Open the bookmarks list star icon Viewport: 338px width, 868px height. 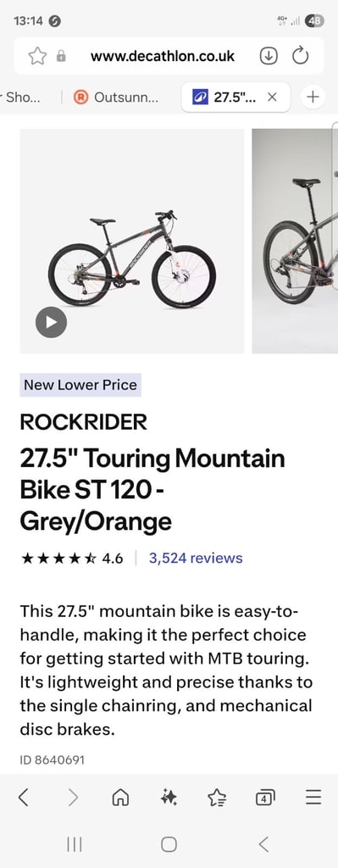(x=217, y=797)
